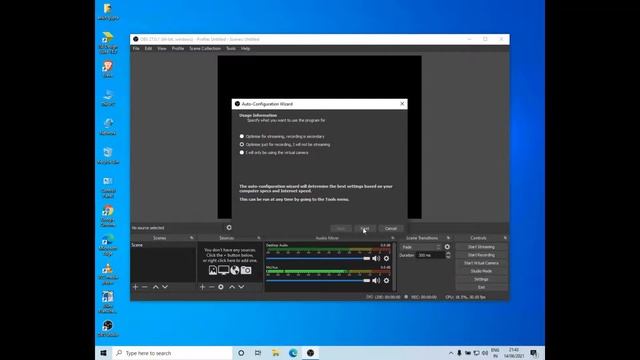Open the Windows Start menu

pyautogui.click(x=103, y=353)
